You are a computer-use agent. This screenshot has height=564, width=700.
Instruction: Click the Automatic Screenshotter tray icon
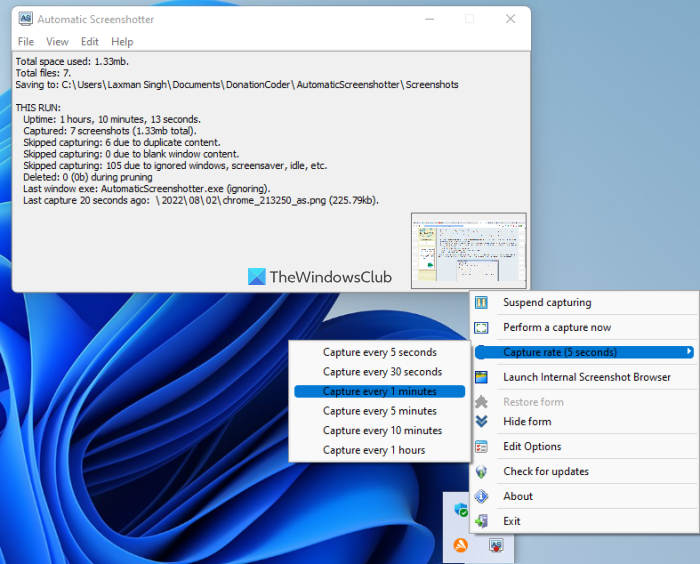click(496, 545)
